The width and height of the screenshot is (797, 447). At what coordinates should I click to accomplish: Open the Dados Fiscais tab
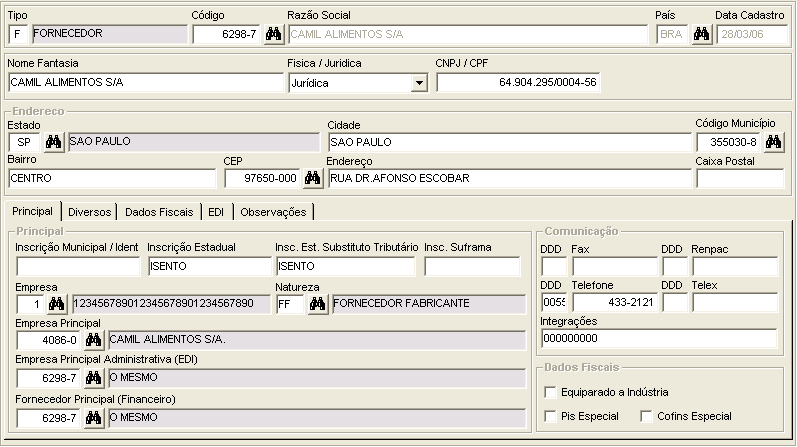[x=159, y=212]
